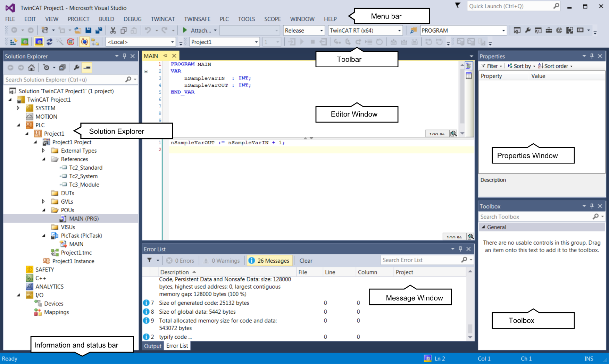This screenshot has width=609, height=364.
Task: Click the Reload Devices icon
Action: pyautogui.click(x=49, y=42)
